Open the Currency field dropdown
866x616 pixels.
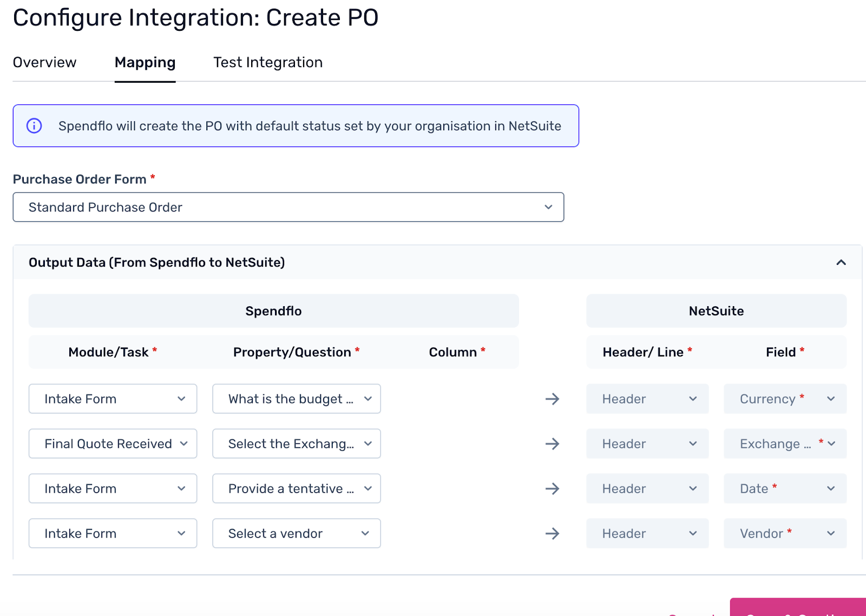pos(785,399)
